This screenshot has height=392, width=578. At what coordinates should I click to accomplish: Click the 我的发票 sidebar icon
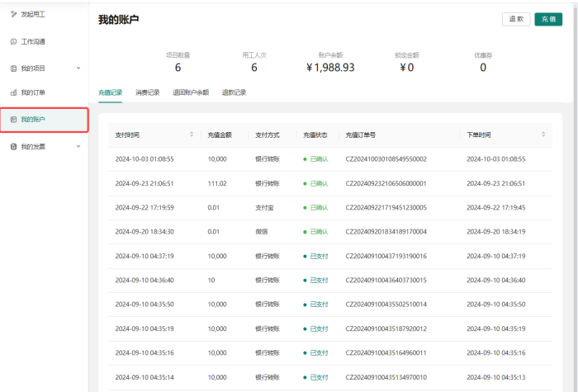point(14,147)
